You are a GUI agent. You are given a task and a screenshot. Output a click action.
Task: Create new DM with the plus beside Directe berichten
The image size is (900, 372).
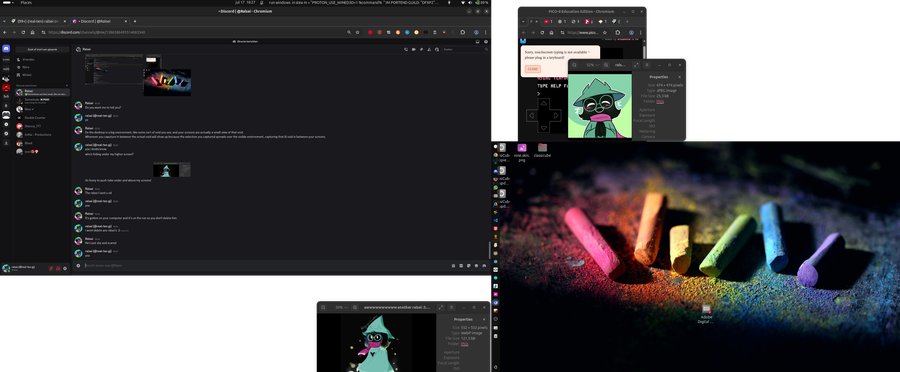(x=67, y=86)
